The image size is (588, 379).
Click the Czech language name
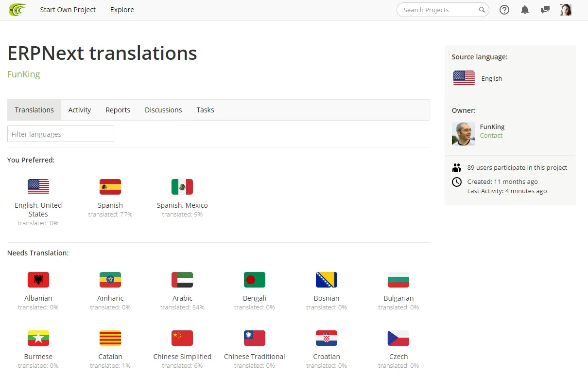coord(398,357)
